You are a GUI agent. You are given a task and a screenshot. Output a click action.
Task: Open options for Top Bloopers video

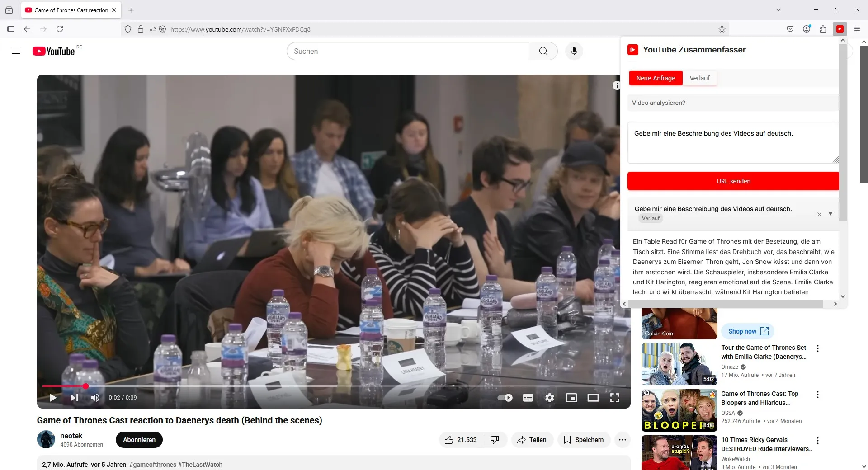pyautogui.click(x=817, y=395)
